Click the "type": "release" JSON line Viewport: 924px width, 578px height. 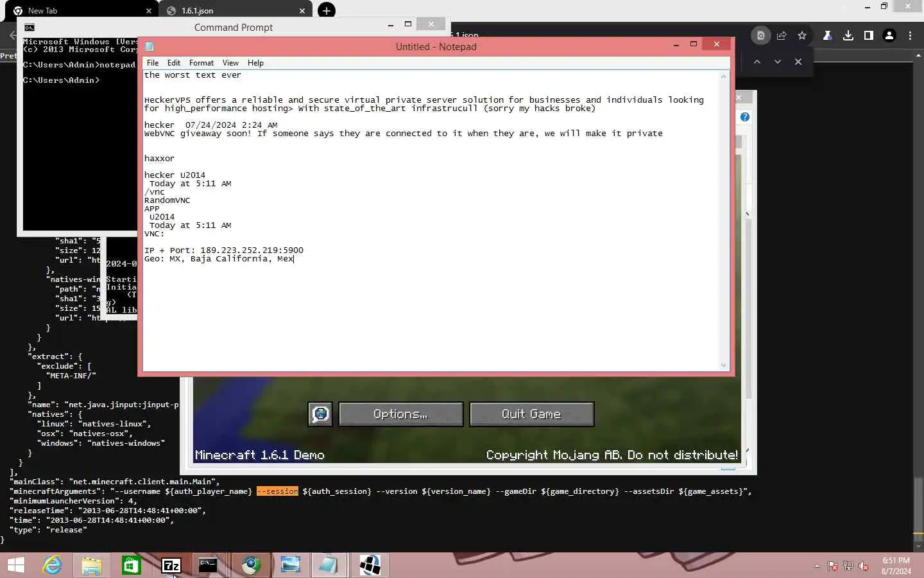pyautogui.click(x=48, y=530)
